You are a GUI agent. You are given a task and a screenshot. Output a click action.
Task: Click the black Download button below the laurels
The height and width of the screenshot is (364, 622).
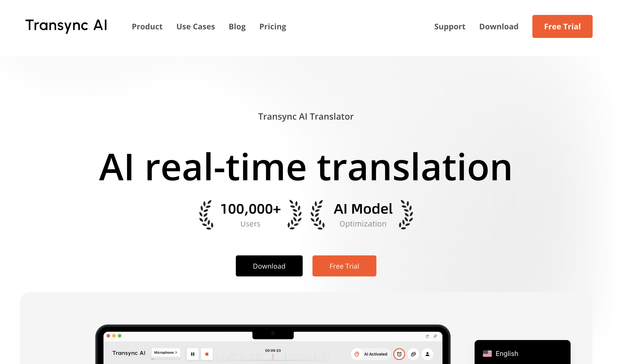coord(269,266)
